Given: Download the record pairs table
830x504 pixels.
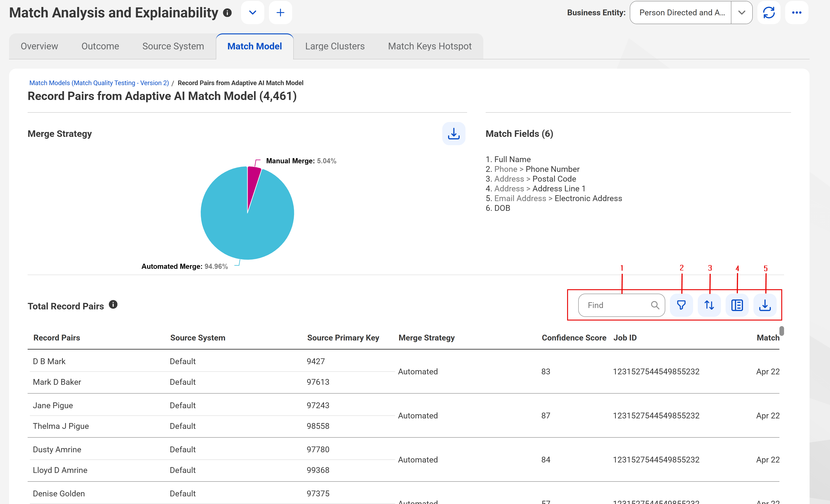Looking at the screenshot, I should [765, 305].
